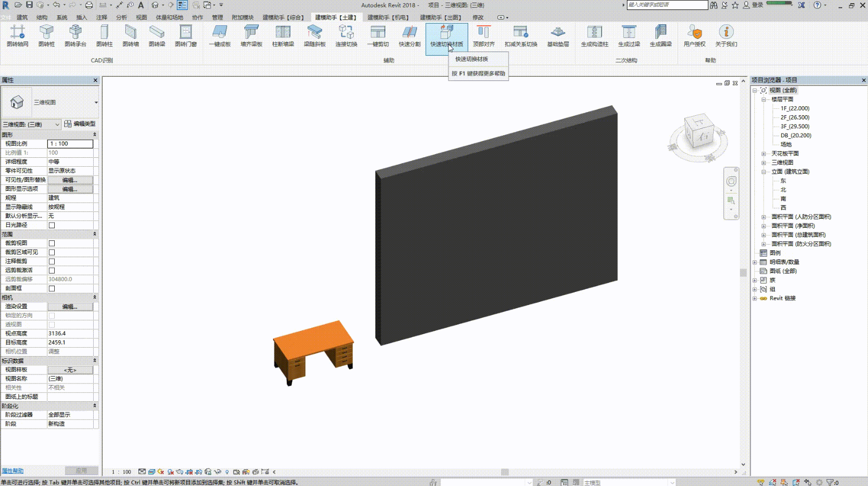Switch to the 结构 ribbon tab

(42, 17)
